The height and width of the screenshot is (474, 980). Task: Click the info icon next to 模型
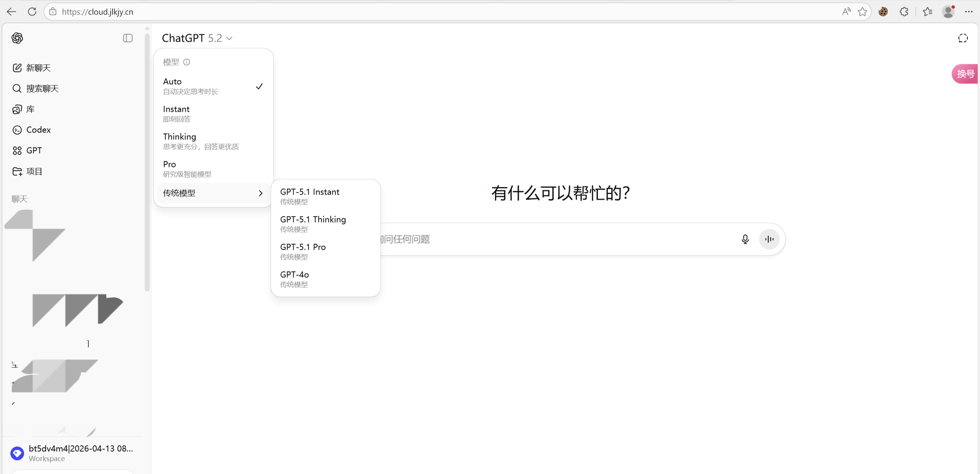186,62
